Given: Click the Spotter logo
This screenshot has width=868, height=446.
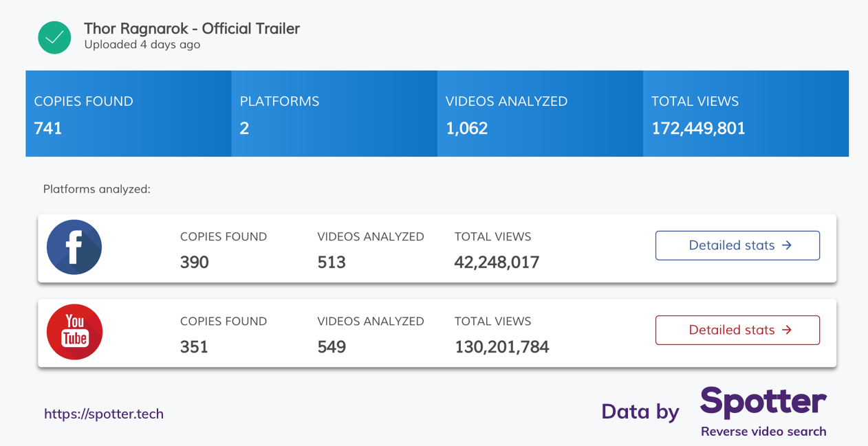Looking at the screenshot, I should [763, 402].
